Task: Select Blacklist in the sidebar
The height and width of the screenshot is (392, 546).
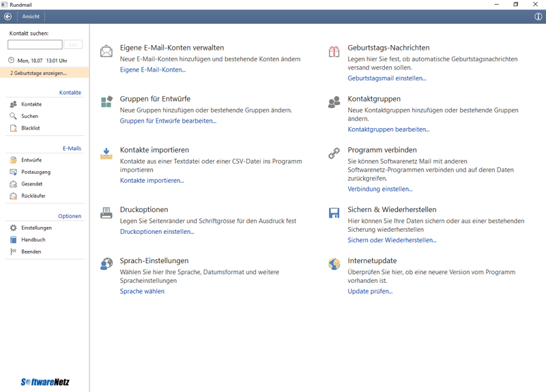Action: pos(31,128)
